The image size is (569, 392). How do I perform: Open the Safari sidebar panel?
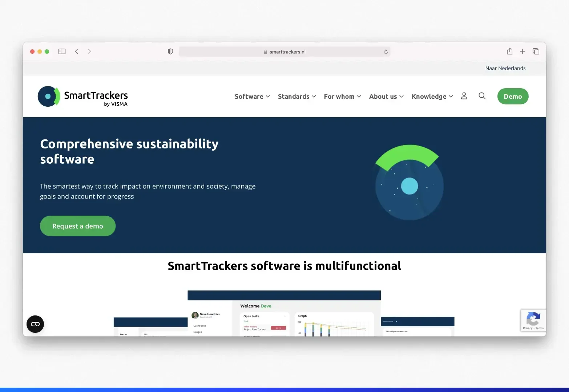click(62, 52)
